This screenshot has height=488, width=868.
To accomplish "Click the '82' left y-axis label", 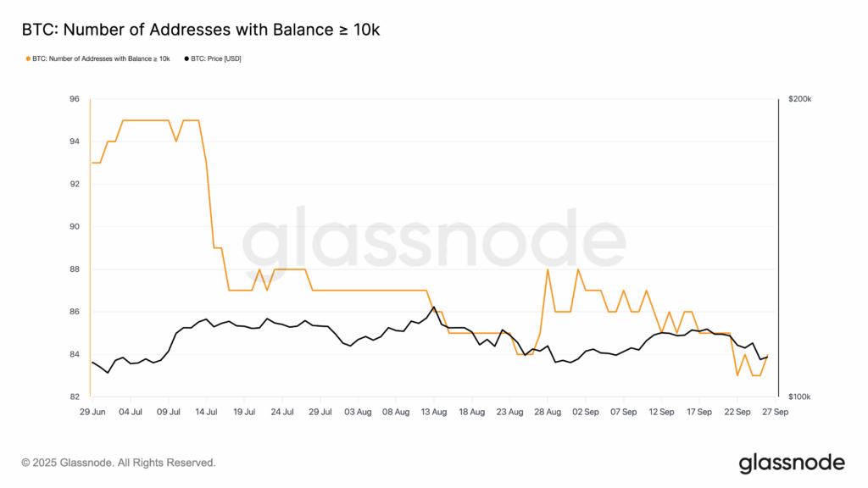I will (x=74, y=396).
